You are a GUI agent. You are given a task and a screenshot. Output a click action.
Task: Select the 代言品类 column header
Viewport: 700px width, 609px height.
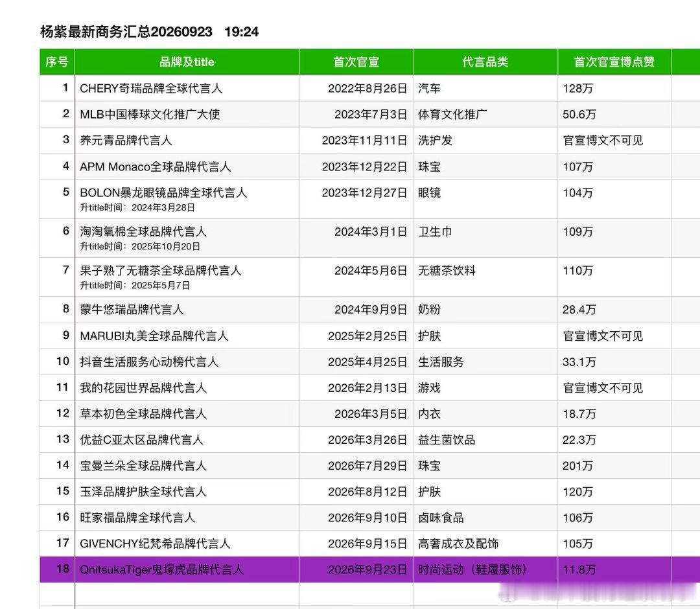[485, 62]
